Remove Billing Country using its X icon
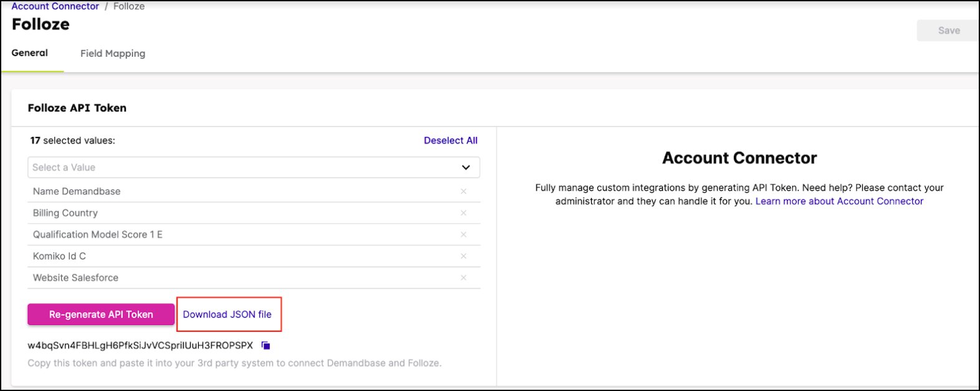 [463, 213]
